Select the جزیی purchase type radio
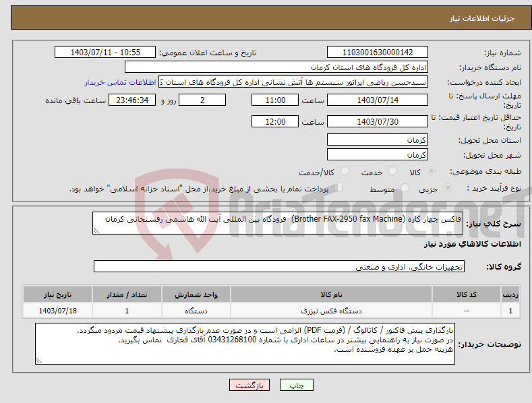This screenshot has height=403, width=532. pyautogui.click(x=448, y=187)
